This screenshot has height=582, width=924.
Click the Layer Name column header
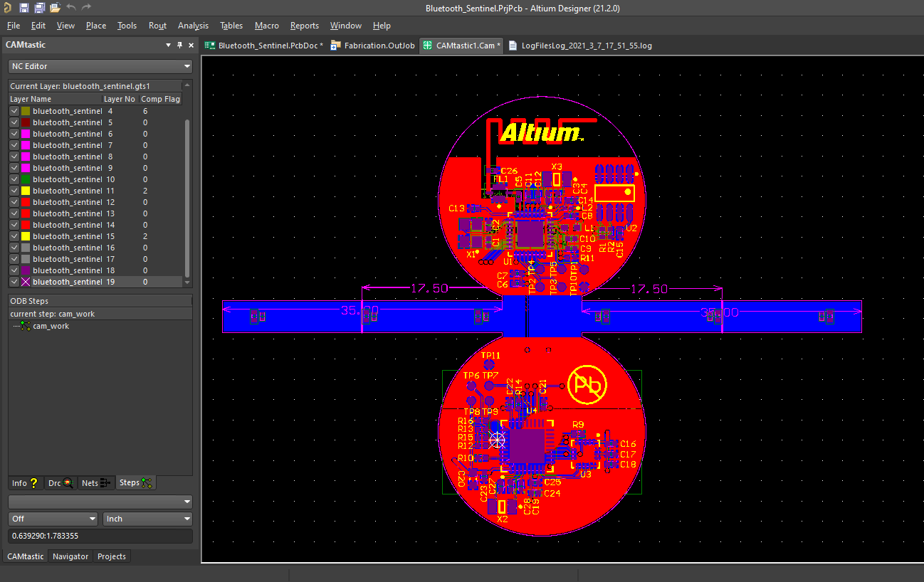55,99
